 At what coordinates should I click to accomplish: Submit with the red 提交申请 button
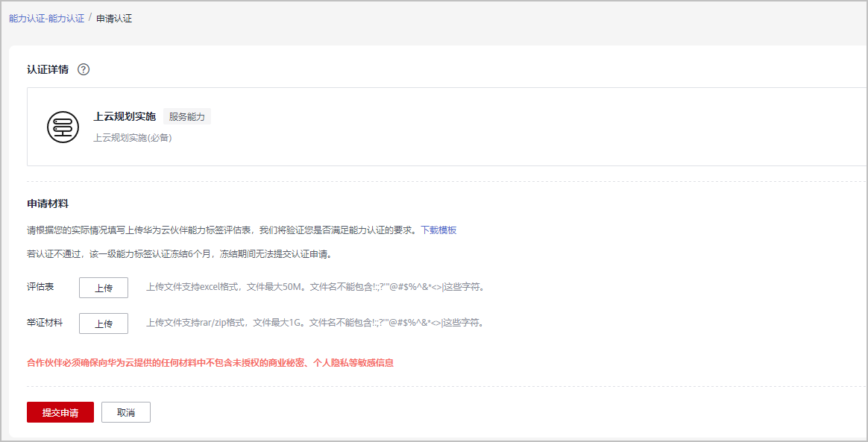pos(60,413)
